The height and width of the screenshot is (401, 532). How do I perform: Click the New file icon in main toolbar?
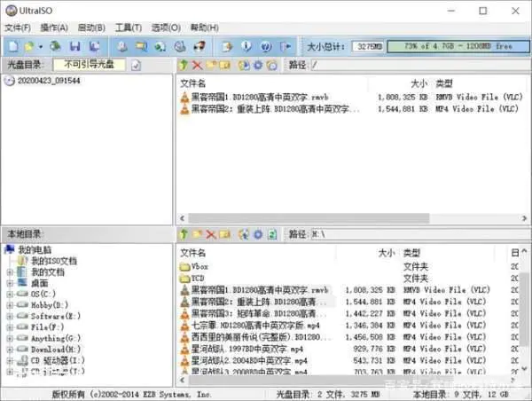click(x=13, y=46)
